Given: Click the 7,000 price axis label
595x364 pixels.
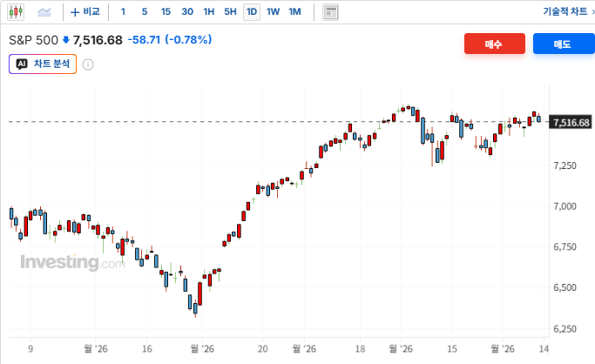Looking at the screenshot, I should 565,206.
